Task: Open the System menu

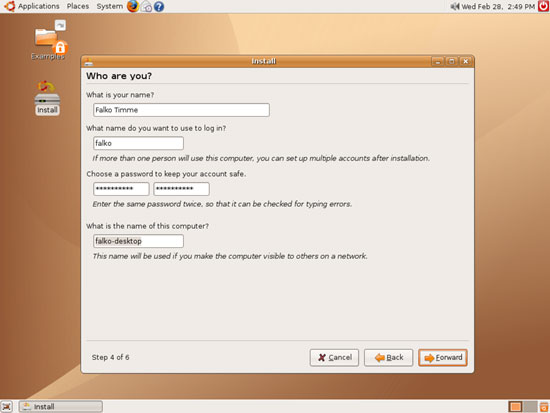Action: point(110,6)
